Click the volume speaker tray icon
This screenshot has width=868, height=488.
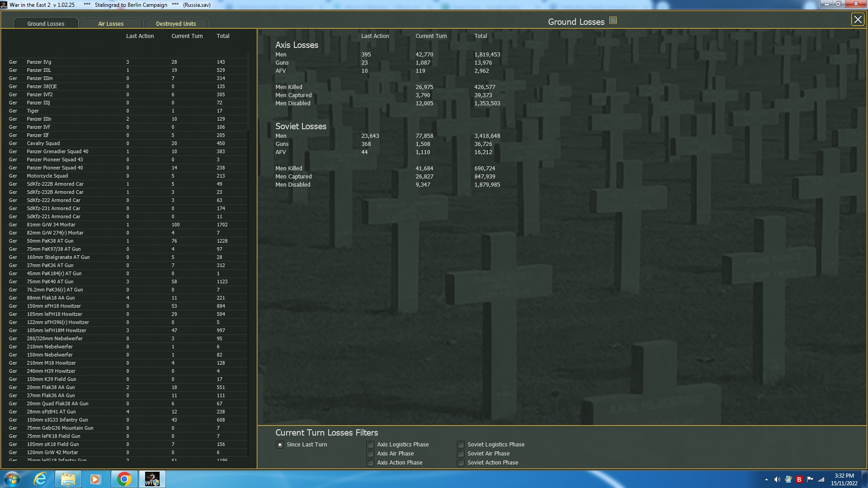pos(777,479)
